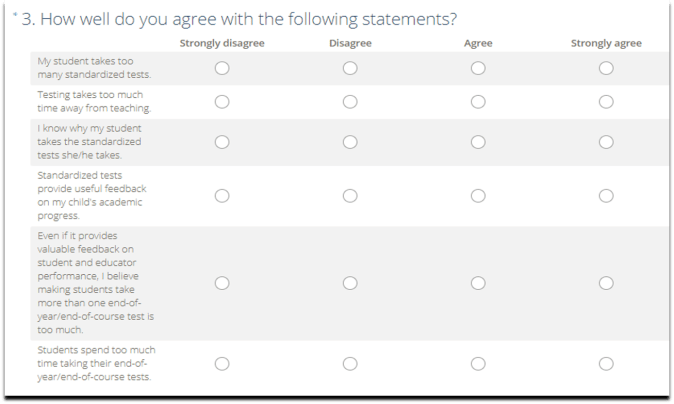Choose Strongly agree for tests provide useful feedback
The height and width of the screenshot is (404, 674).
pos(606,196)
